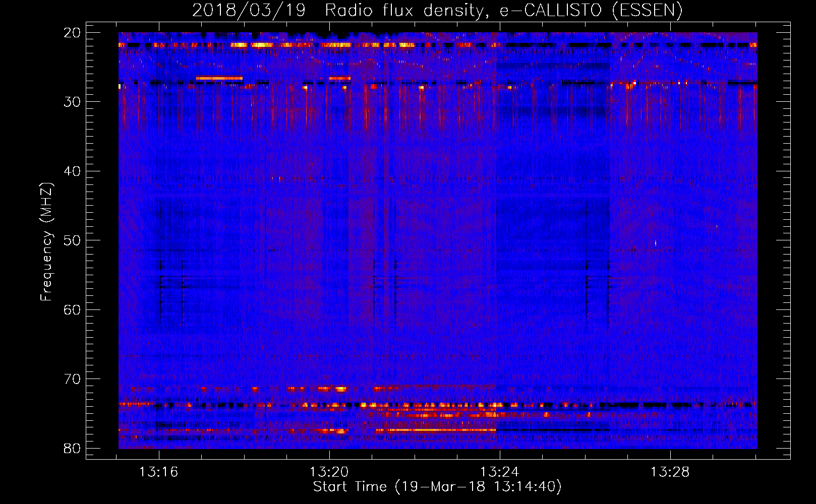Click the plot title 'Radio flux density, e-CALLISTO (ESSEN)'

[x=503, y=11]
